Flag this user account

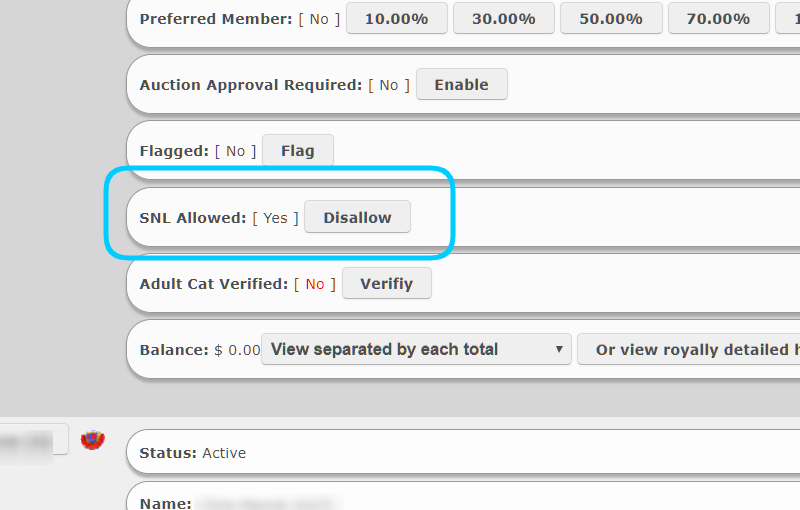298,150
